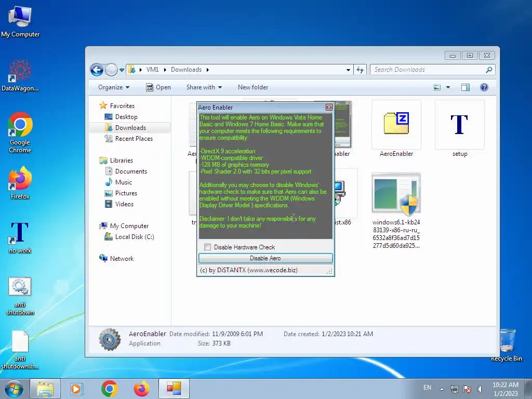Click the EN language indicator
The width and height of the screenshot is (532, 399).
[x=427, y=388]
